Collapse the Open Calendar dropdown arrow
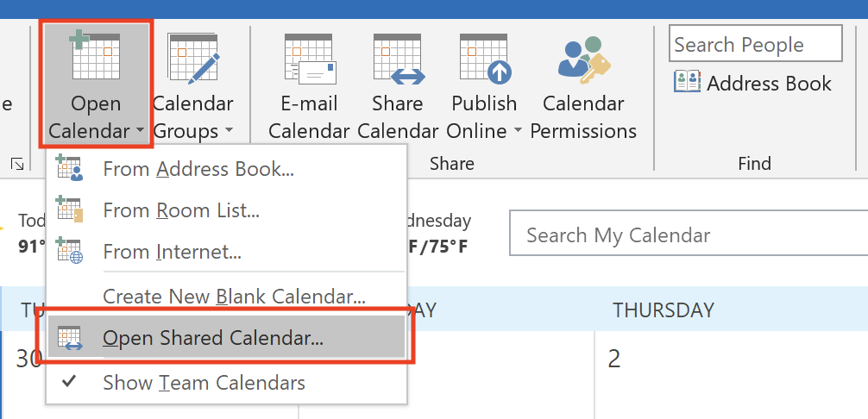The height and width of the screenshot is (419, 868). [139, 132]
